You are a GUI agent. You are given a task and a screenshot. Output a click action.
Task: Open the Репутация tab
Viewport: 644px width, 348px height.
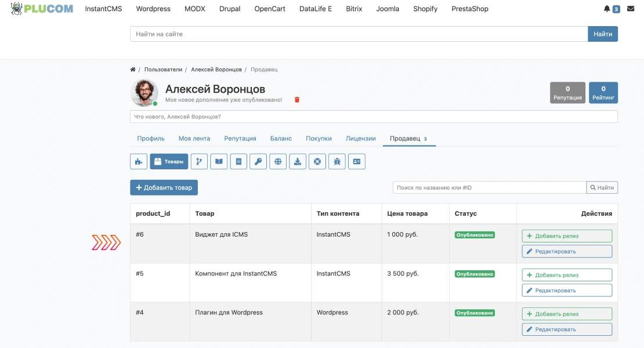240,138
